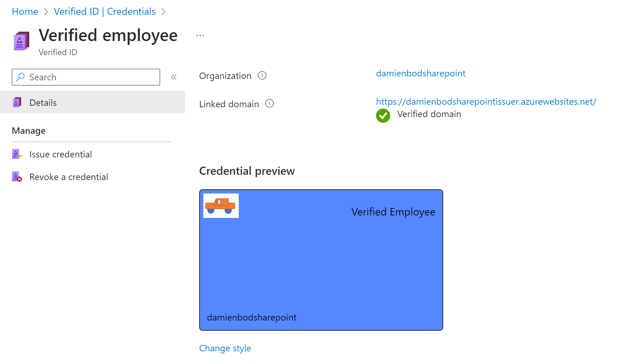Viewport: 624px width, 364px height.
Task: Collapse the sidebar using the double-chevron
Action: point(174,77)
